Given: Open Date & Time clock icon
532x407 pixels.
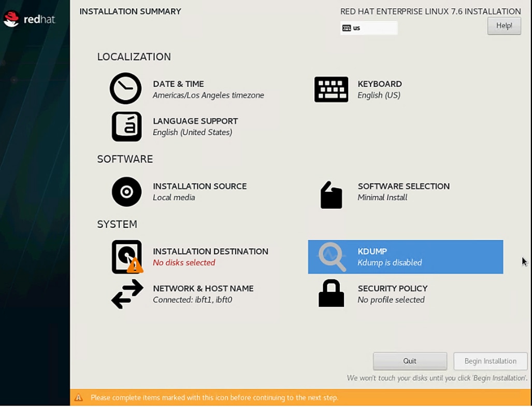Looking at the screenshot, I should pyautogui.click(x=125, y=88).
